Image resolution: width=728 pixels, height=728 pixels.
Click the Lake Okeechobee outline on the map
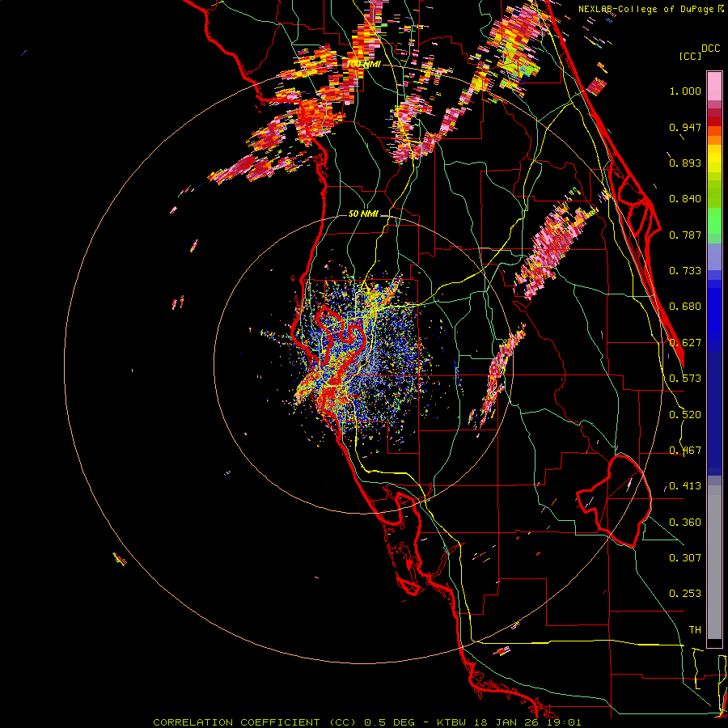(x=614, y=501)
